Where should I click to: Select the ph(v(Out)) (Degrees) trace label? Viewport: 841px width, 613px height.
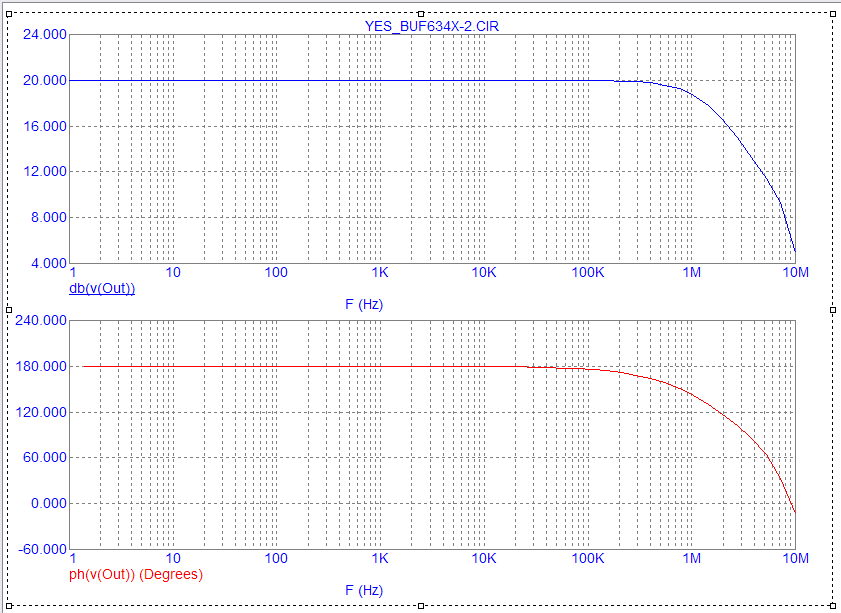(136, 574)
